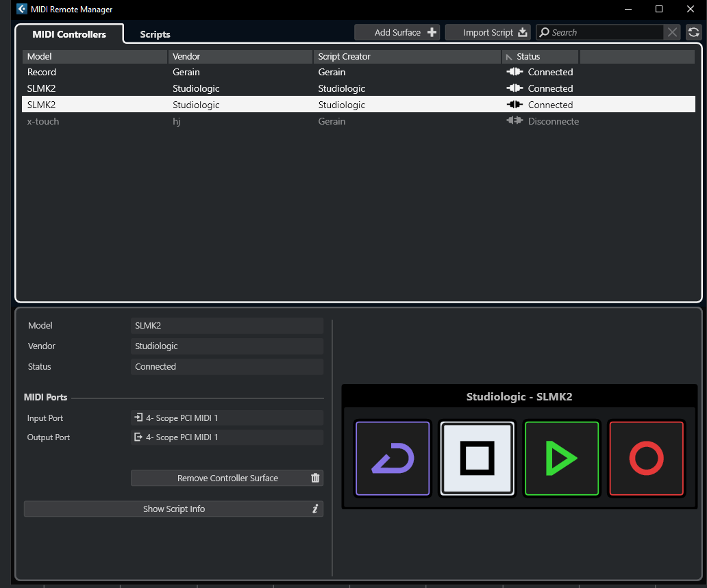Select the unhighlighted SLMK2 row
707x588 pixels.
358,88
